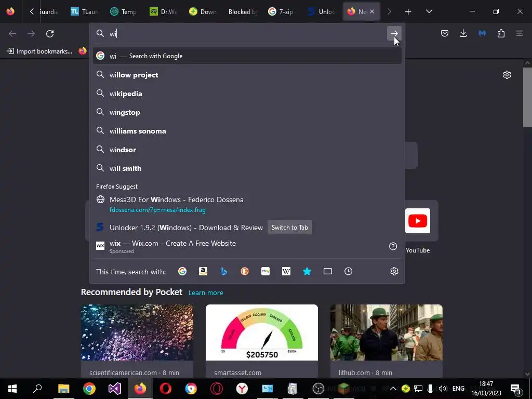This screenshot has width=532, height=399.
Task: Open Yandex browser from the taskbar
Action: point(242,389)
